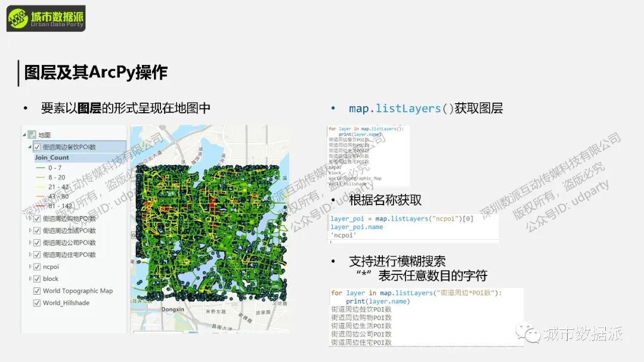Image resolution: width=644 pixels, height=362 pixels.
Task: Click the 0 - 7 class label
Action: tap(55, 168)
